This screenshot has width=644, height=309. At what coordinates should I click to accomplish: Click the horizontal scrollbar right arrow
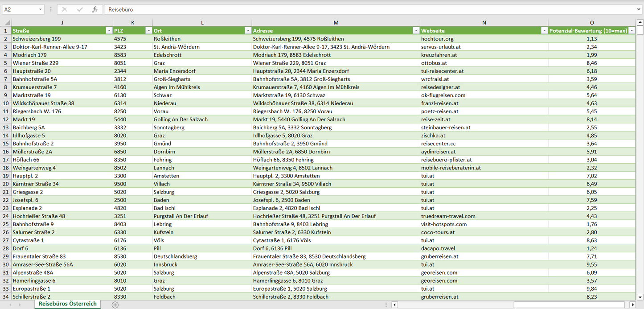pos(632,305)
